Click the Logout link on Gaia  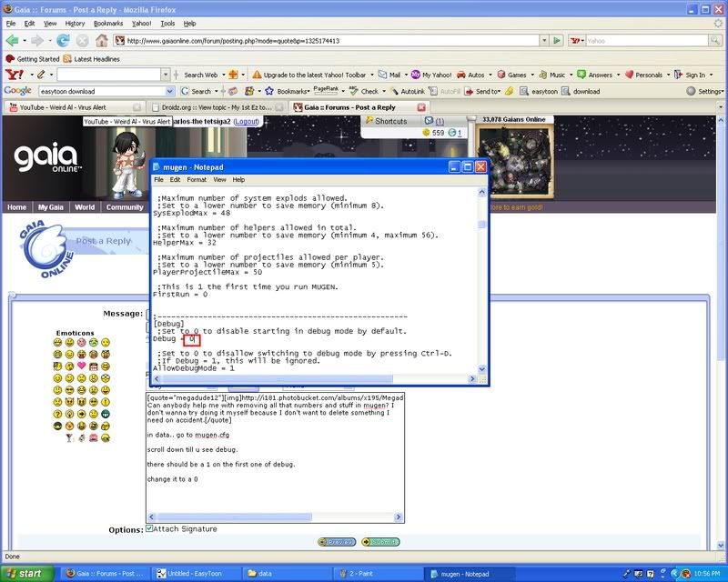246,121
